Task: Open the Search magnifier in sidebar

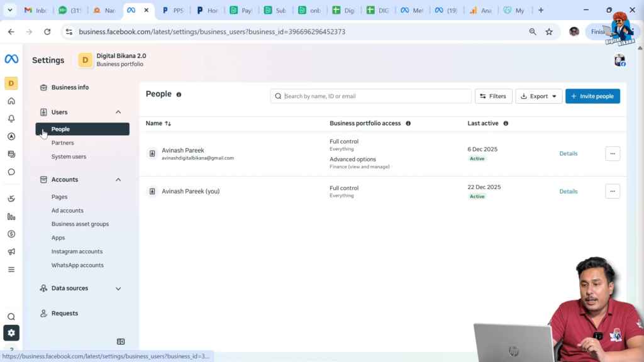Action: pos(11,317)
